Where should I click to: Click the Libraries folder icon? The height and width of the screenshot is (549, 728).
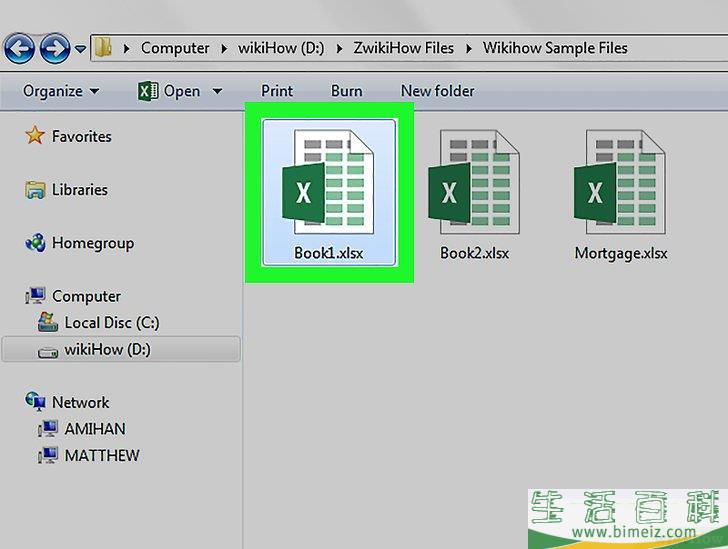pyautogui.click(x=35, y=190)
